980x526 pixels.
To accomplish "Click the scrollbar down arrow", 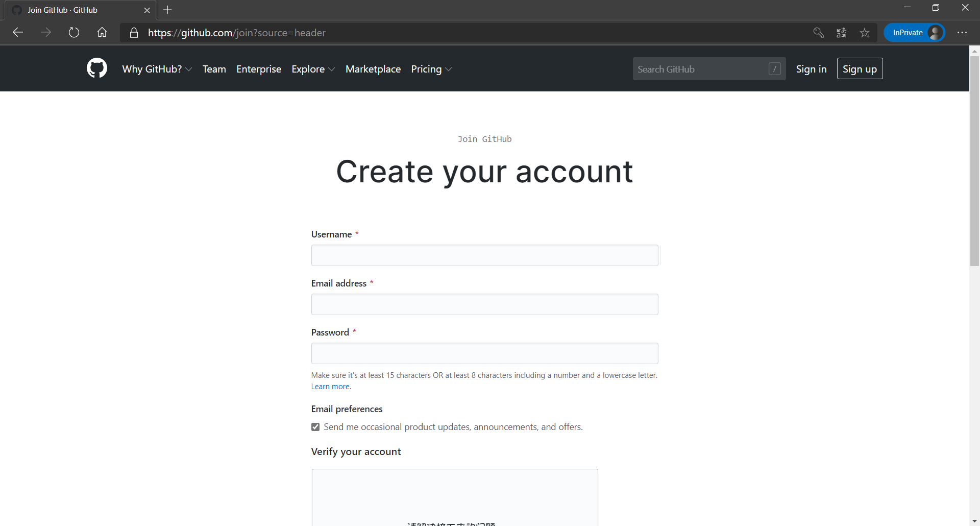I will [975, 521].
